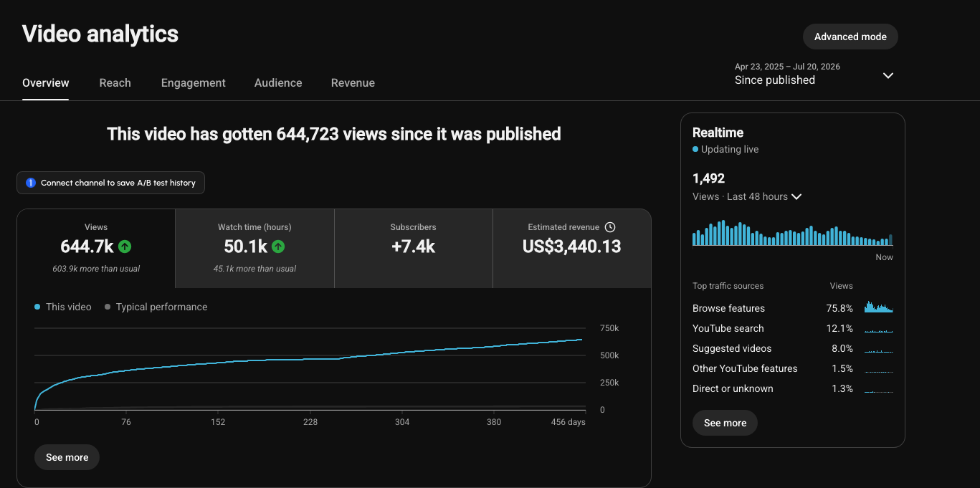Click the realtime 48-hour bar chart
This screenshot has height=488, width=980.
click(793, 234)
